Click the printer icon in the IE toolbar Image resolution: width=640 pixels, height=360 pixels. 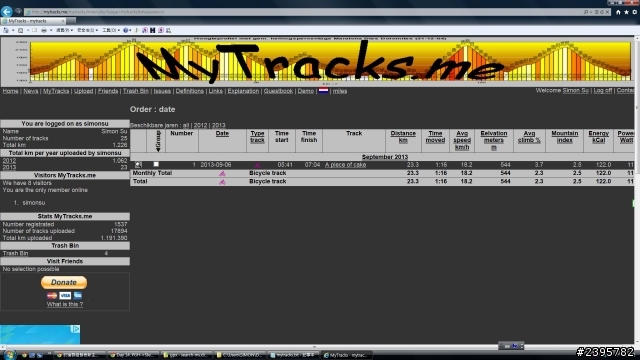point(44,30)
